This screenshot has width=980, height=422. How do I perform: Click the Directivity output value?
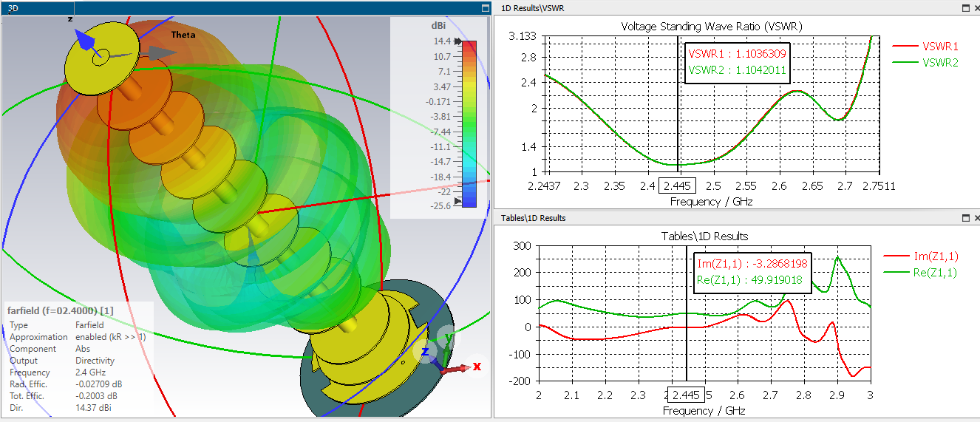[x=95, y=361]
